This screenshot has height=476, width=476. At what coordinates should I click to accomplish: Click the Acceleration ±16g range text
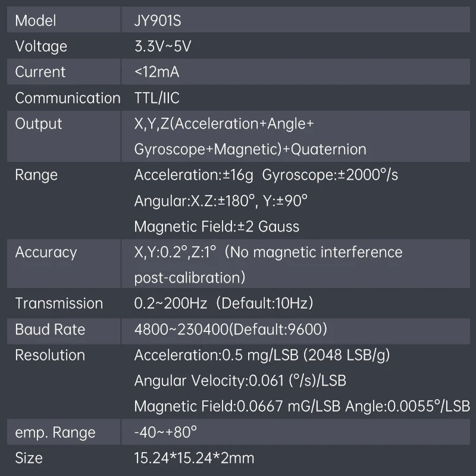(x=194, y=175)
